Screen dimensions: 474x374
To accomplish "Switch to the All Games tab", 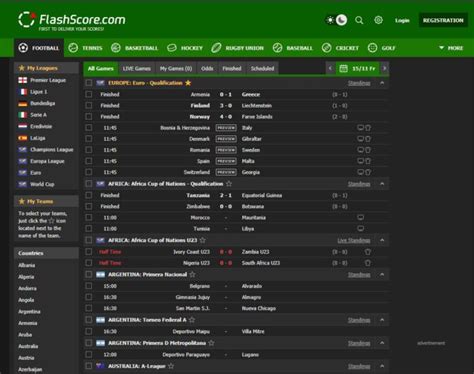I will (x=101, y=68).
